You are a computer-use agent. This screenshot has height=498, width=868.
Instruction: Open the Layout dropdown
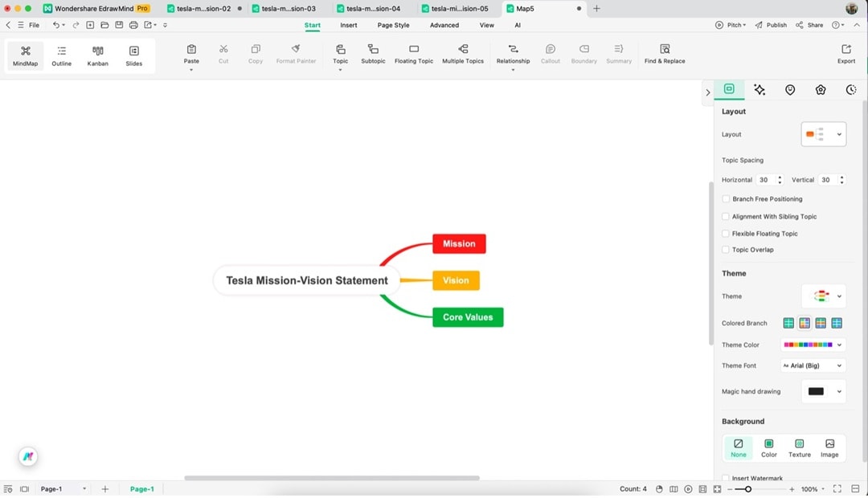(824, 134)
